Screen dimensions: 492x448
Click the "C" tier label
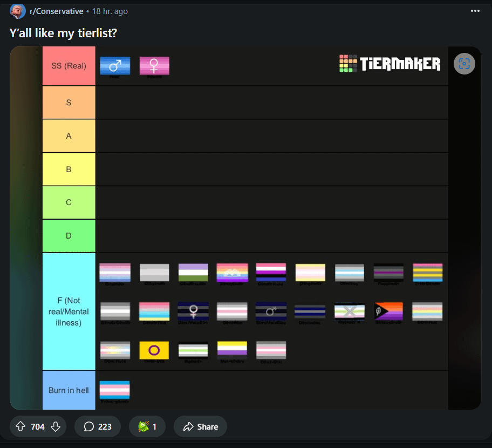[69, 202]
